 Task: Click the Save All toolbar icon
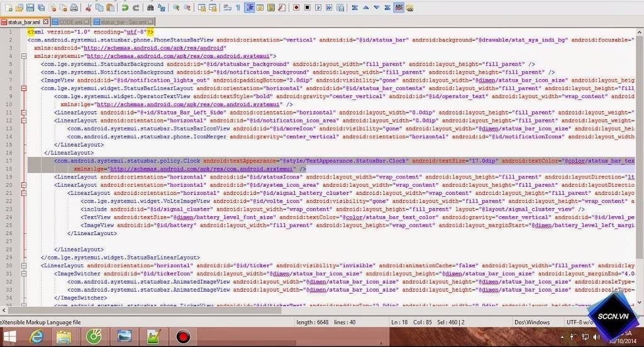[x=41, y=8]
